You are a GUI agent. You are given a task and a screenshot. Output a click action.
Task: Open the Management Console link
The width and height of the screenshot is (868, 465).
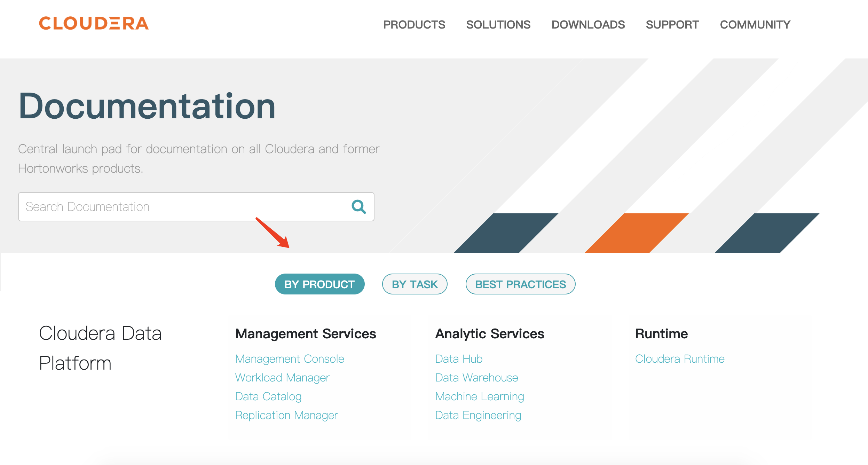pos(290,359)
